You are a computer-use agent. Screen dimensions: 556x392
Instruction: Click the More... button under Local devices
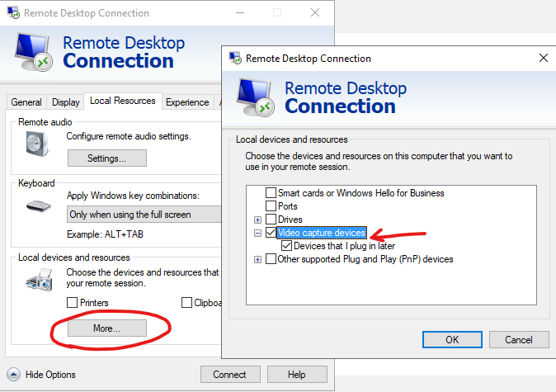click(106, 328)
